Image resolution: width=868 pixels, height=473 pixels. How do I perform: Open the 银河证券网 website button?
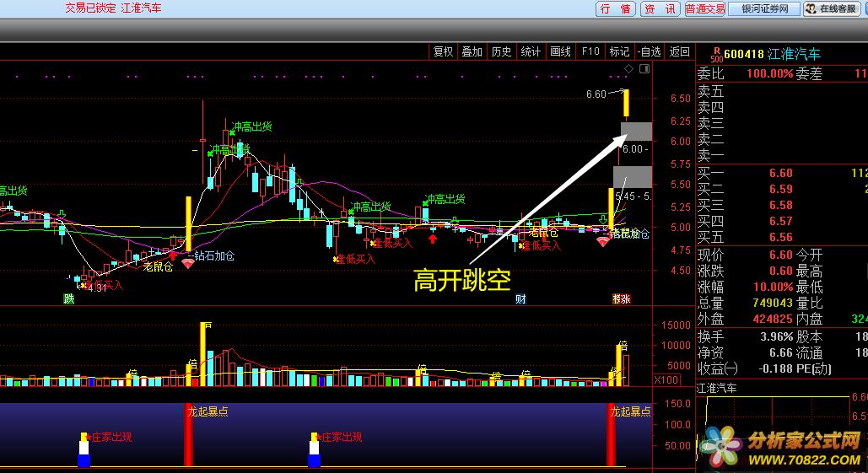point(764,8)
